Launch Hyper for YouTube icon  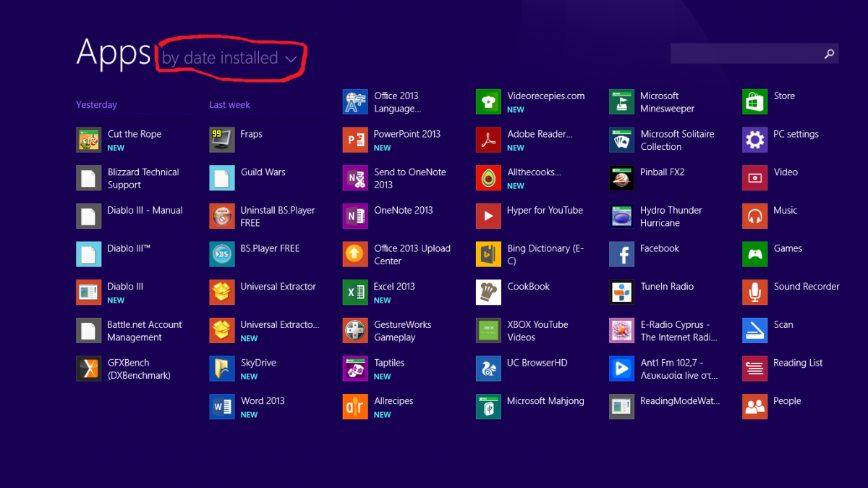point(488,216)
